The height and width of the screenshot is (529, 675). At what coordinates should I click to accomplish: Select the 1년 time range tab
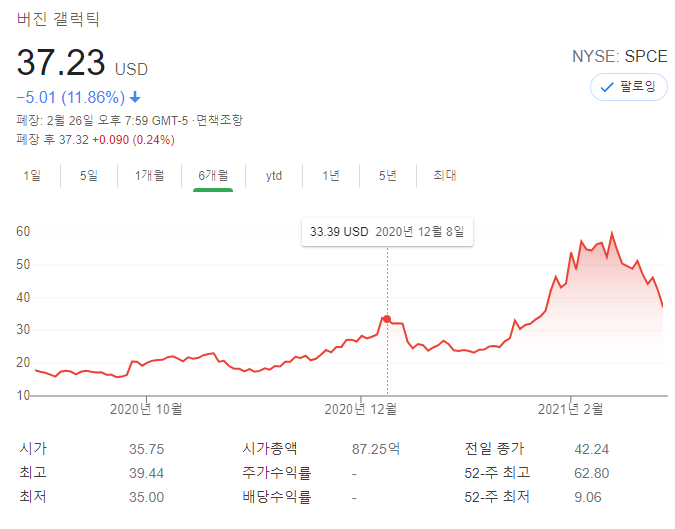click(331, 176)
